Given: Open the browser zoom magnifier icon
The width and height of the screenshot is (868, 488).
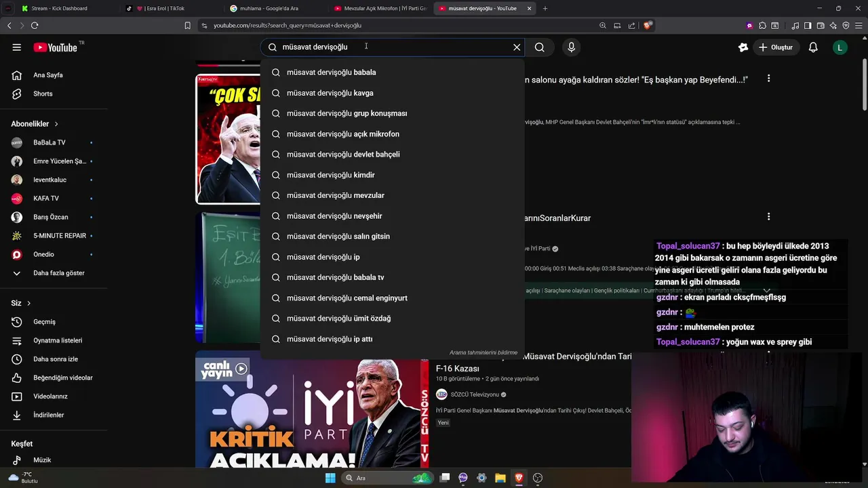Looking at the screenshot, I should pos(603,26).
